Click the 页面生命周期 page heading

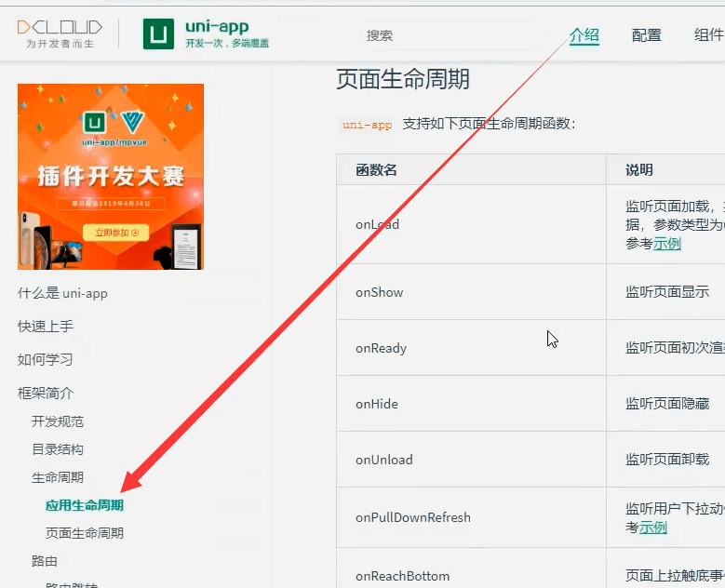(403, 79)
